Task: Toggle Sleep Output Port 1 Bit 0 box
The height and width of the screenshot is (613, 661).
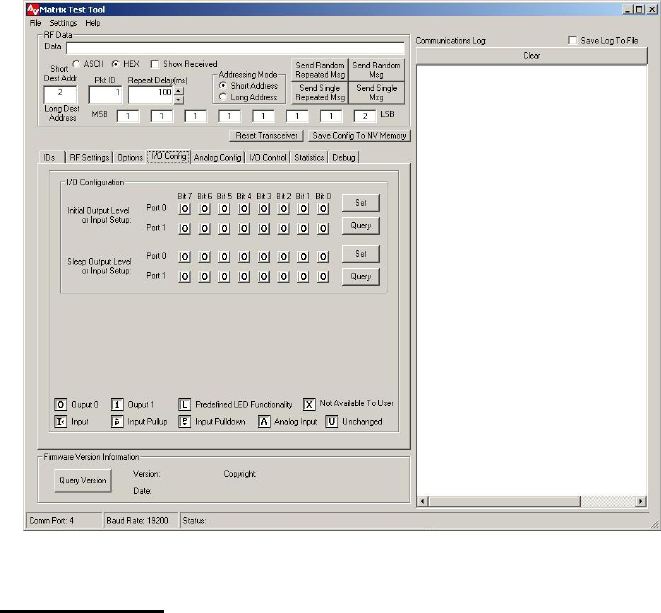Action: (x=323, y=277)
